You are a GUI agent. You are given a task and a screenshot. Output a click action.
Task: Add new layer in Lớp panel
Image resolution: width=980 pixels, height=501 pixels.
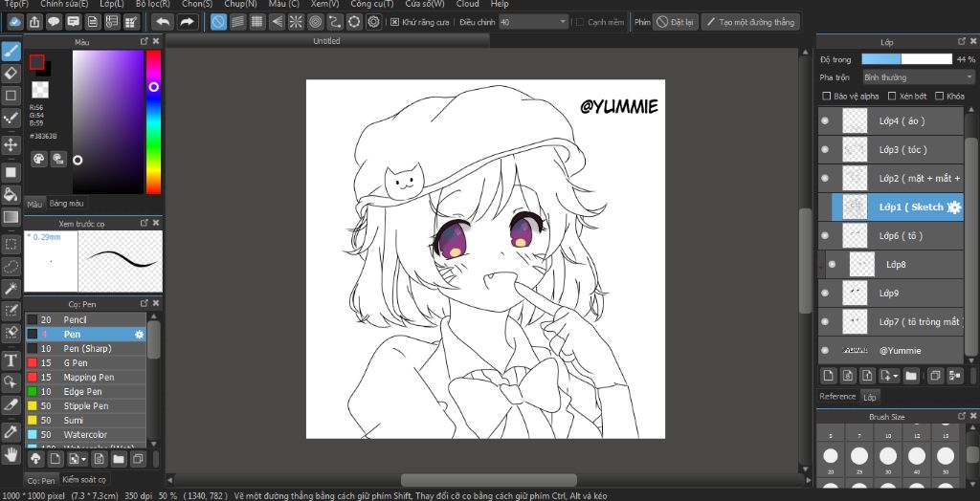[828, 376]
